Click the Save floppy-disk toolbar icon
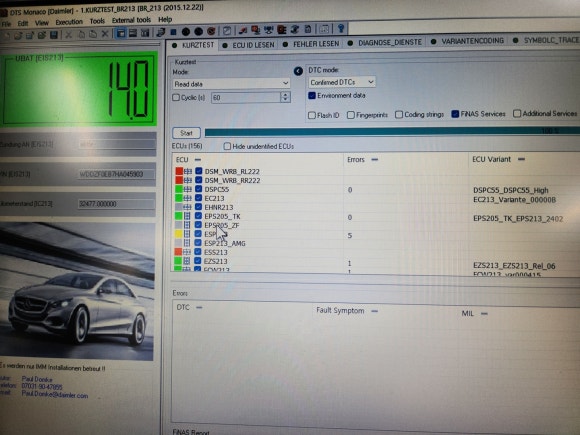 pyautogui.click(x=54, y=35)
